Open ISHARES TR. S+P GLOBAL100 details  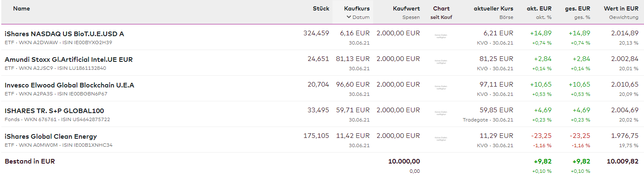tap(54, 111)
